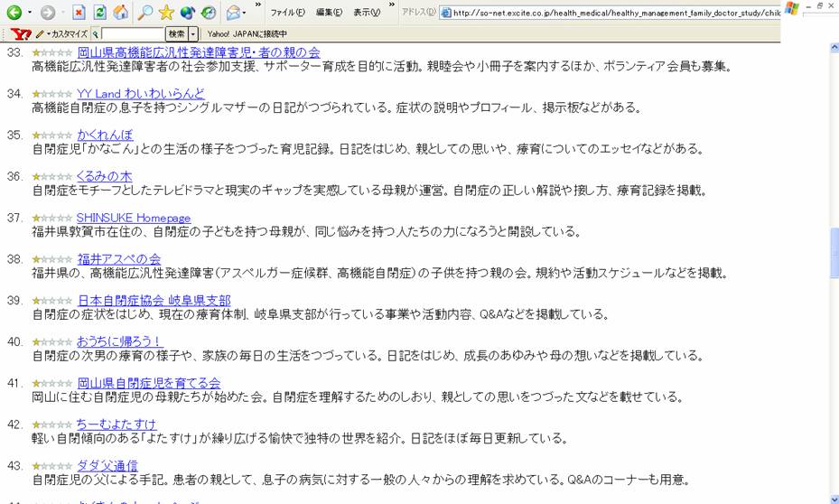Click the small magnifier icon before search box
Screen dimensions: 839x504
tap(95, 34)
